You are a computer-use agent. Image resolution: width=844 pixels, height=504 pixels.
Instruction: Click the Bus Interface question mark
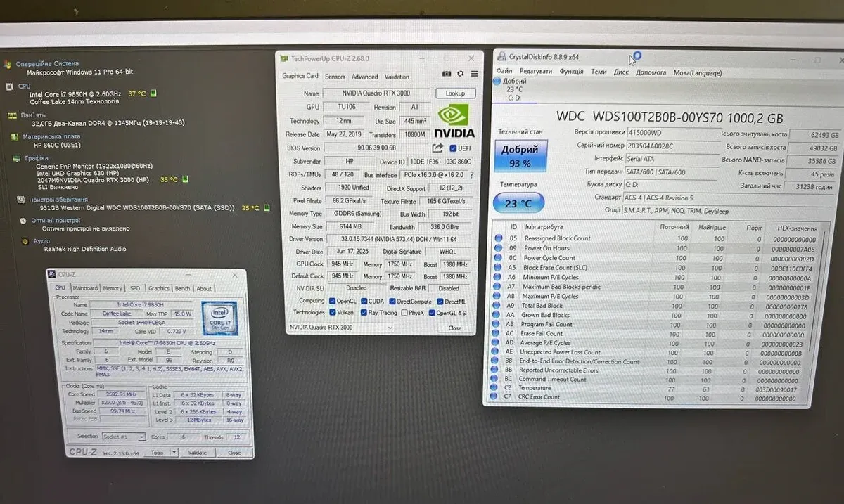coord(471,175)
